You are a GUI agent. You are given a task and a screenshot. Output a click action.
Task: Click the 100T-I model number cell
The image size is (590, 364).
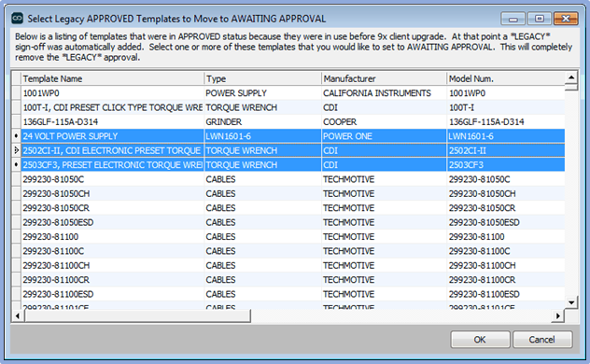click(x=506, y=107)
